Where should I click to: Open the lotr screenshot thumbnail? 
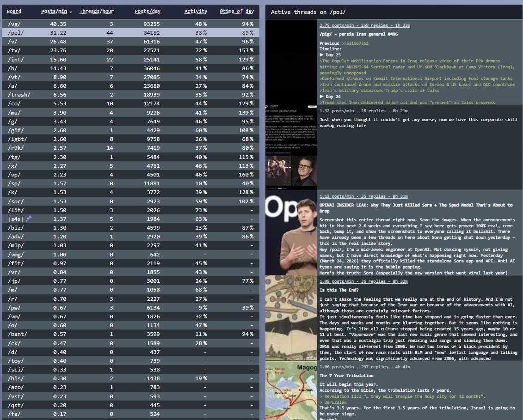(291, 147)
